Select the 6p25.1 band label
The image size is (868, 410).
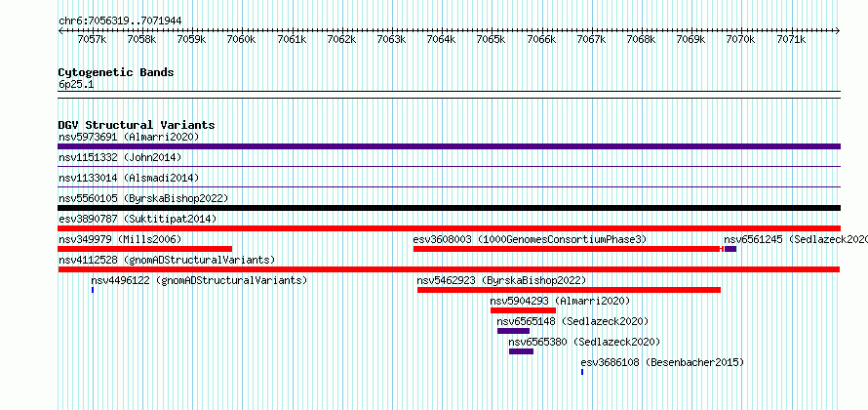pyautogui.click(x=76, y=85)
